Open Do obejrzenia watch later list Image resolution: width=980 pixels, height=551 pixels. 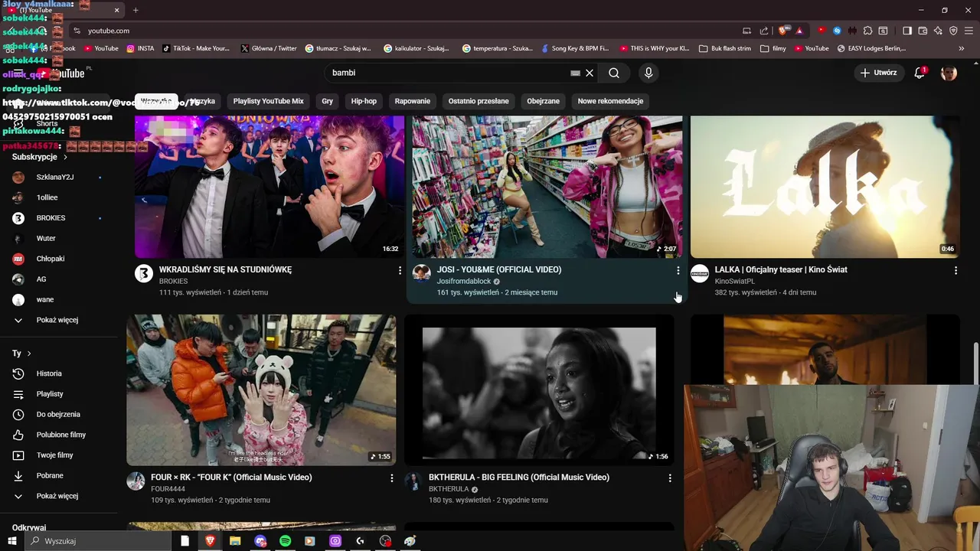click(x=57, y=414)
